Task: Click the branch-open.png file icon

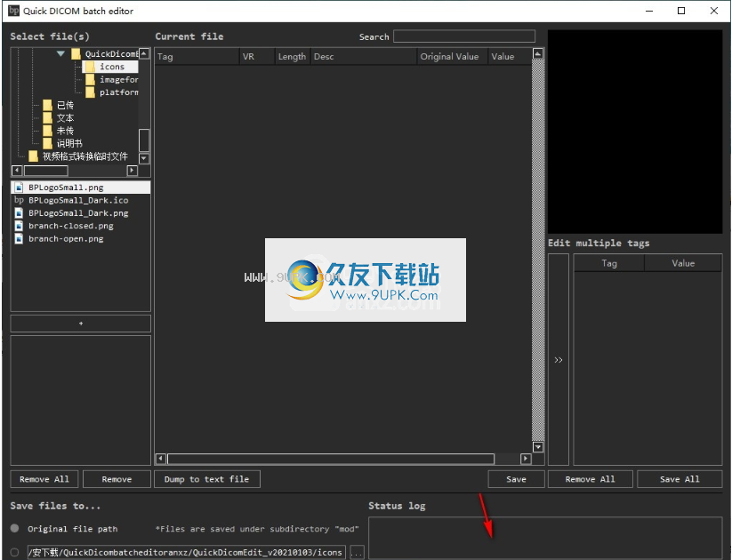Action: pos(19,239)
